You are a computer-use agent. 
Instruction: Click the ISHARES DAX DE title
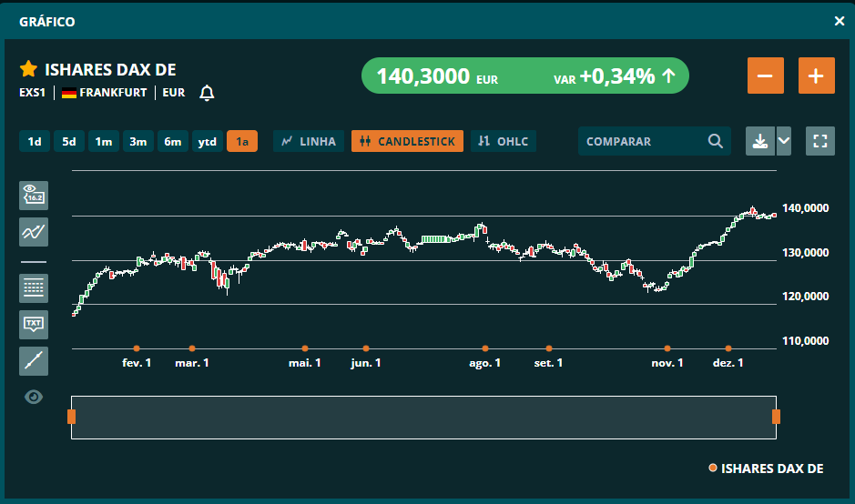[x=110, y=70]
